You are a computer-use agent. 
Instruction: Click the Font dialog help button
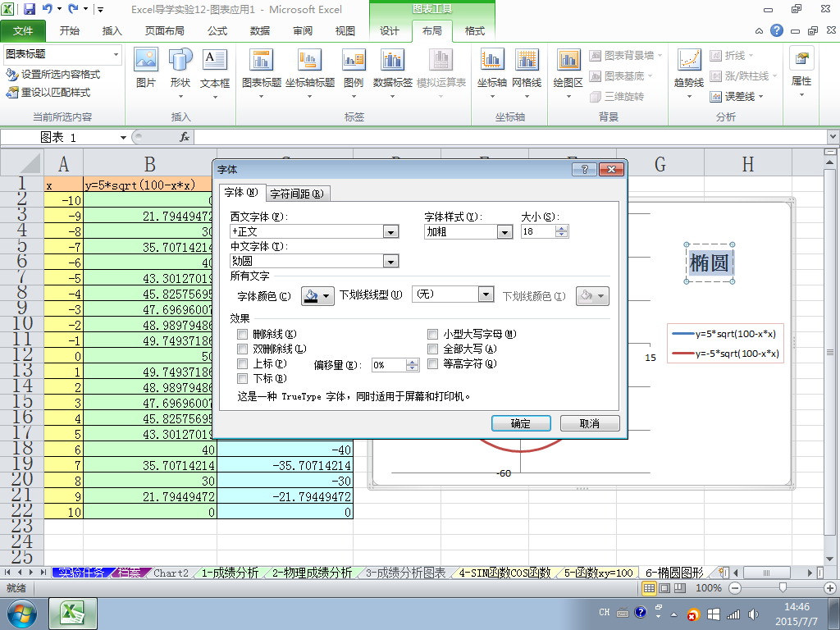point(584,169)
